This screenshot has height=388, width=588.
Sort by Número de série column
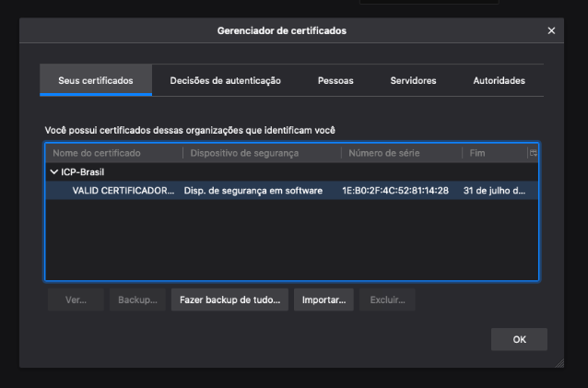pyautogui.click(x=401, y=153)
